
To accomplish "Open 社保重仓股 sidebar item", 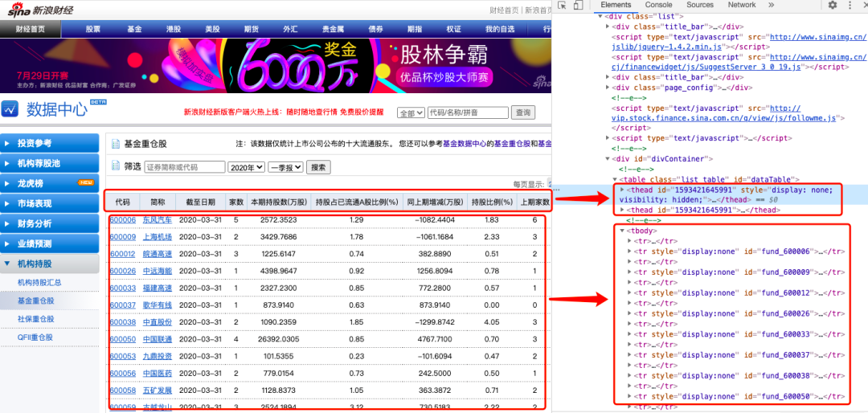I will click(35, 319).
